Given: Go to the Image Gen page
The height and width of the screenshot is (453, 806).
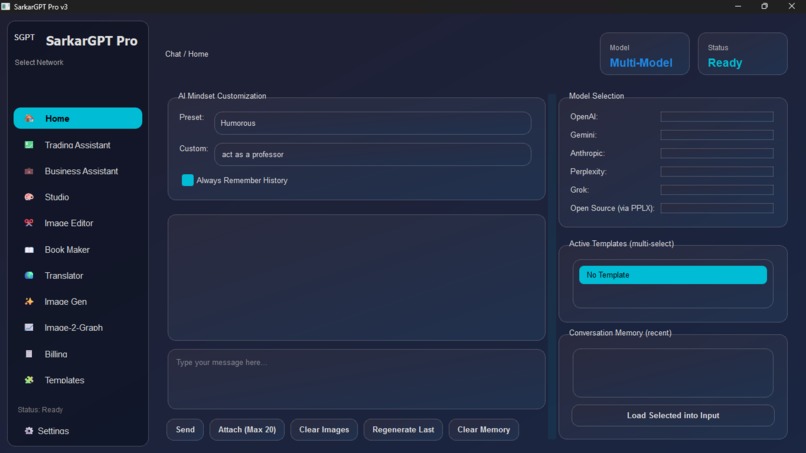Looking at the screenshot, I should tap(78, 301).
